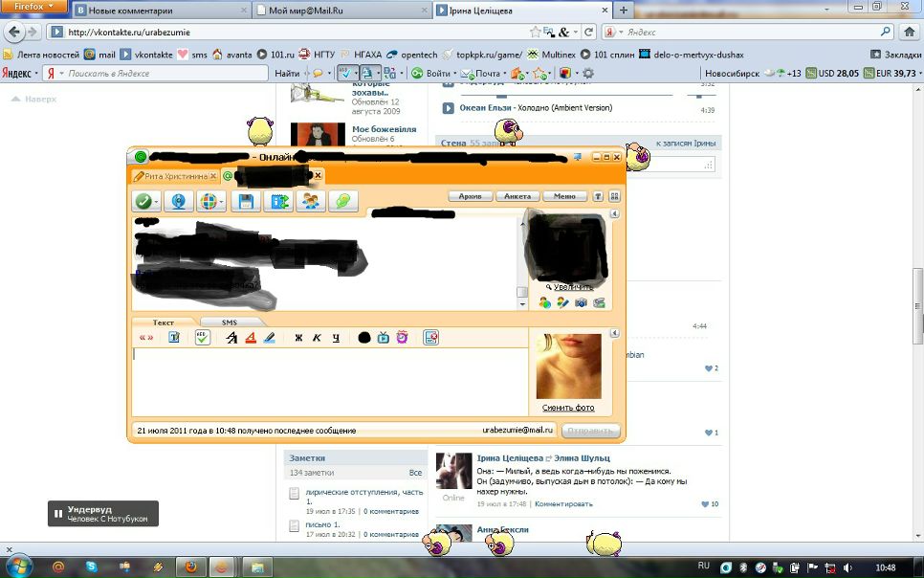Screen dimensions: 924x578
Task: Pick the red font color 'A' swatch
Action: [250, 337]
